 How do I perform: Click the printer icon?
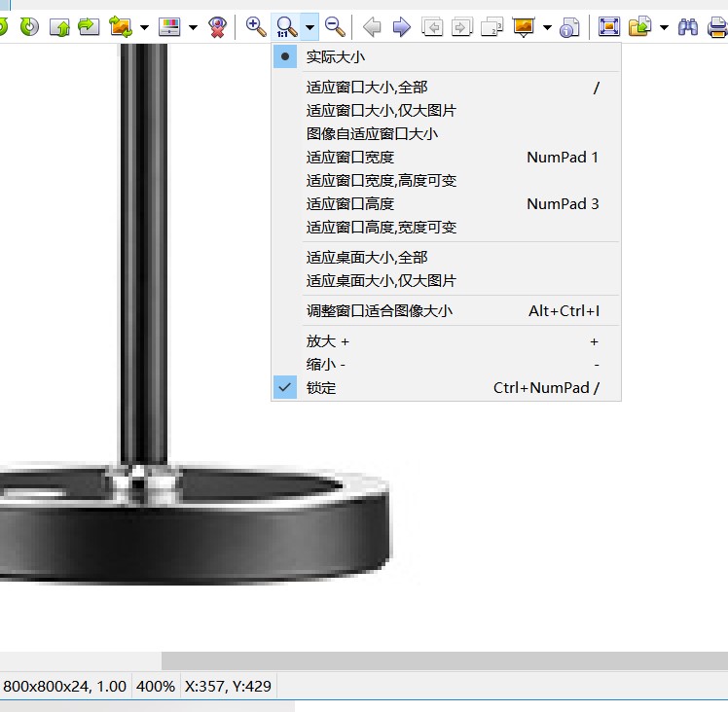tap(718, 27)
